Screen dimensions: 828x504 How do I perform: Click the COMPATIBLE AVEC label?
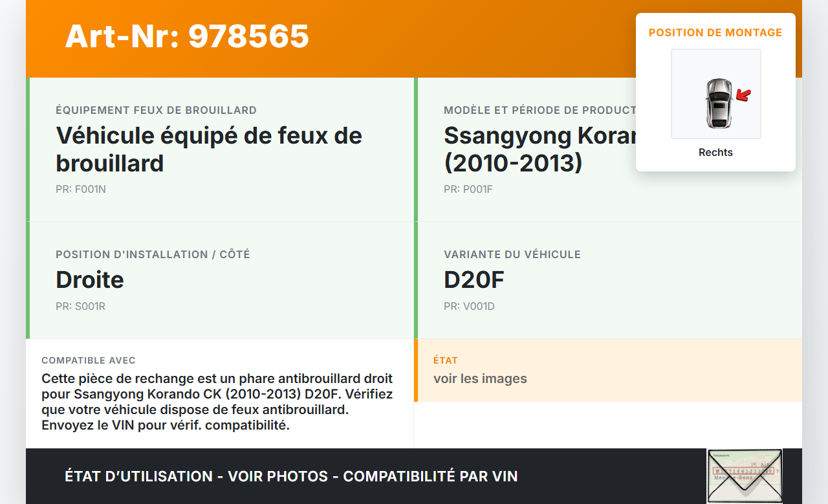tap(89, 360)
